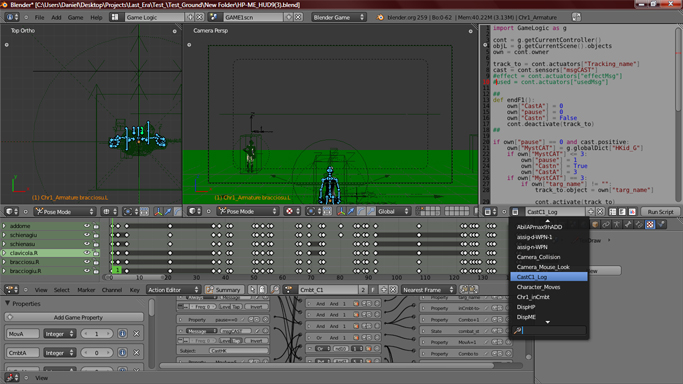Screen dimensions: 683x384
Task: Click the text list search field
Action: (x=549, y=330)
